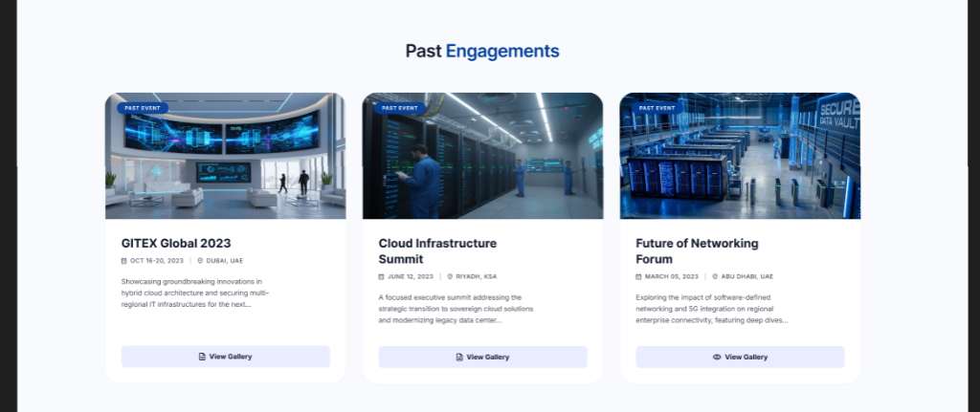
Task: Click the Cloud Infrastructure Summit server room image
Action: click(x=482, y=156)
